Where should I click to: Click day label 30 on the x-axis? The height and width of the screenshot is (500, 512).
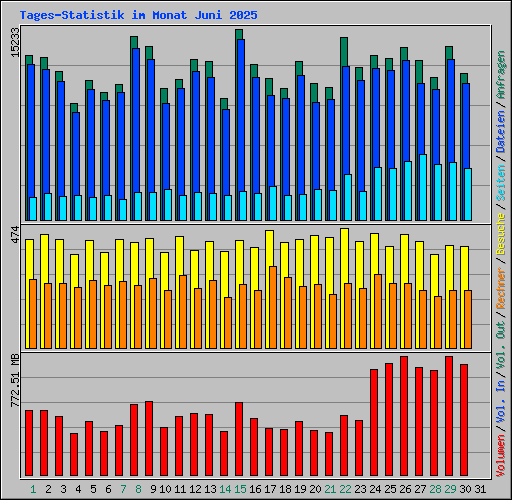(x=465, y=489)
